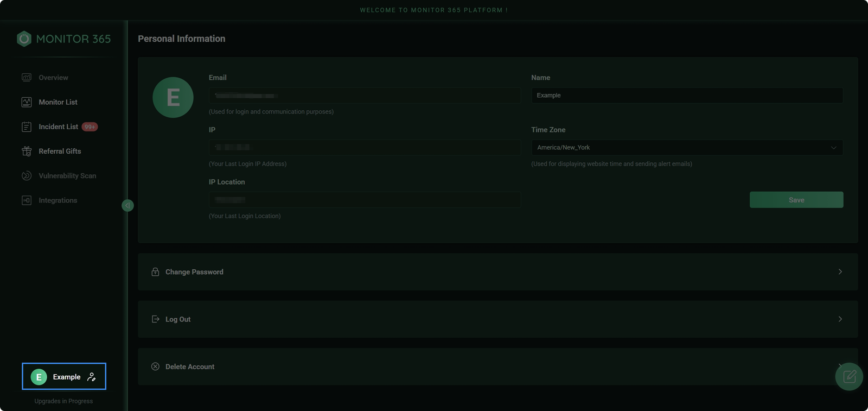Click the Referral Gifts gift icon
Screen dimensions: 868x411
point(27,151)
